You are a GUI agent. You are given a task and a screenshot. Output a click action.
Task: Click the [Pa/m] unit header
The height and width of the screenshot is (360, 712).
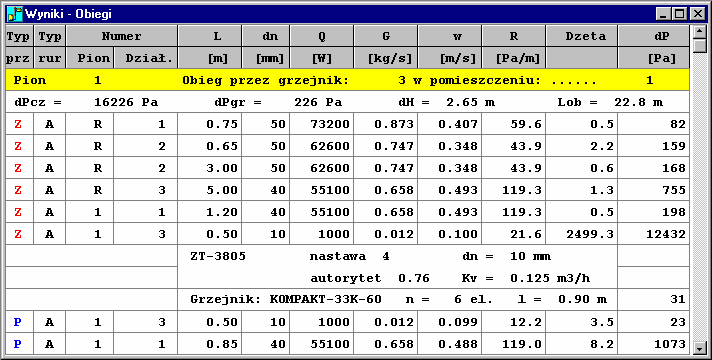pos(514,58)
